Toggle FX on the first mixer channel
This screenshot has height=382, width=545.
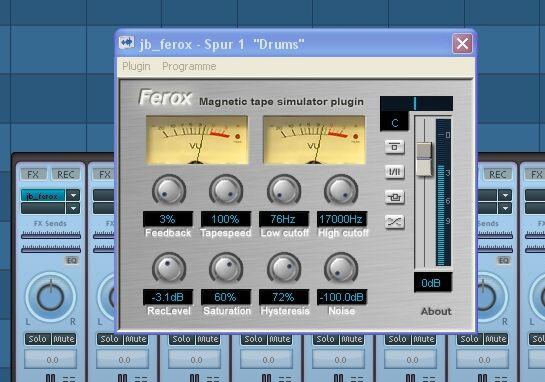tap(33, 174)
